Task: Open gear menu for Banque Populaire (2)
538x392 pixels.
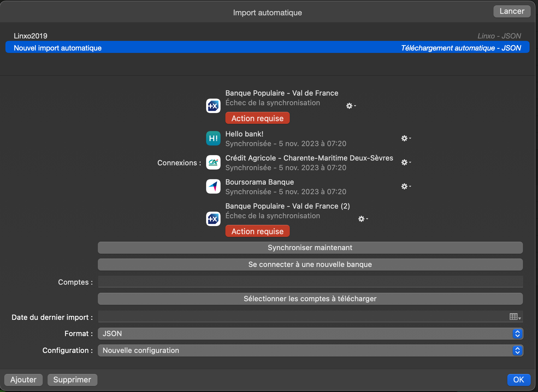Action: click(363, 219)
